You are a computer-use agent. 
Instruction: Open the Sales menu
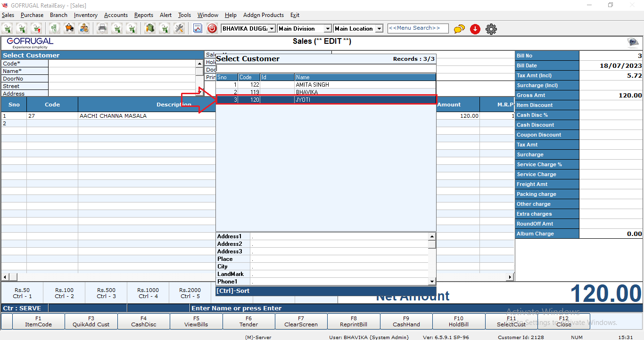8,15
